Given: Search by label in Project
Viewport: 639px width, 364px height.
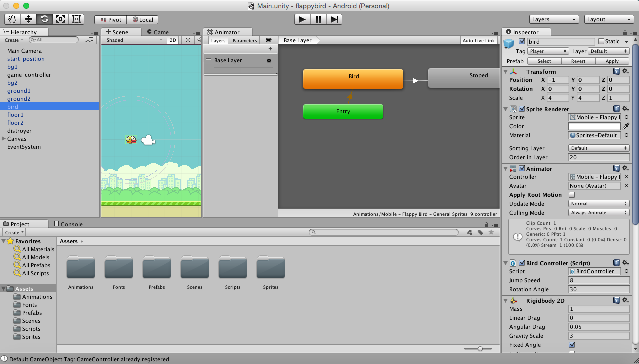Looking at the screenshot, I should [x=480, y=232].
